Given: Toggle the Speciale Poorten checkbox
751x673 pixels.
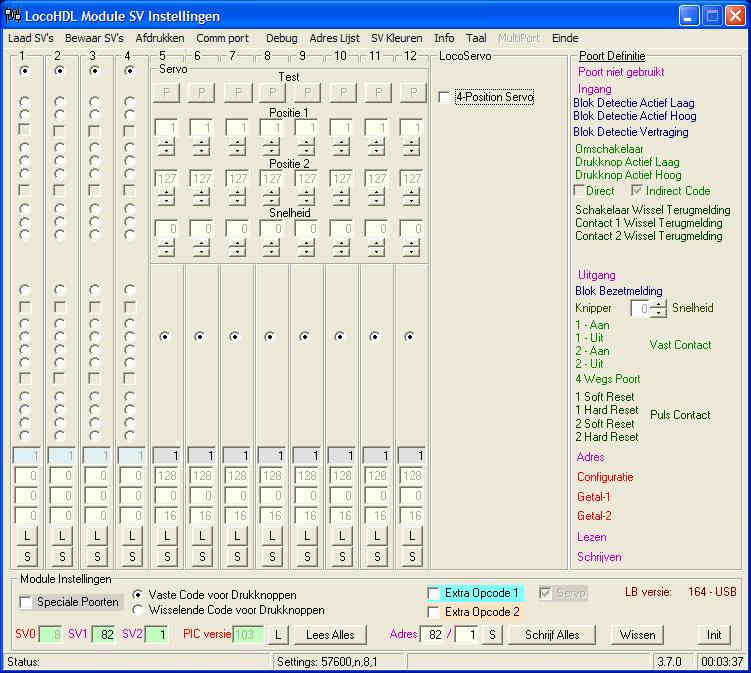Looking at the screenshot, I should 25,602.
